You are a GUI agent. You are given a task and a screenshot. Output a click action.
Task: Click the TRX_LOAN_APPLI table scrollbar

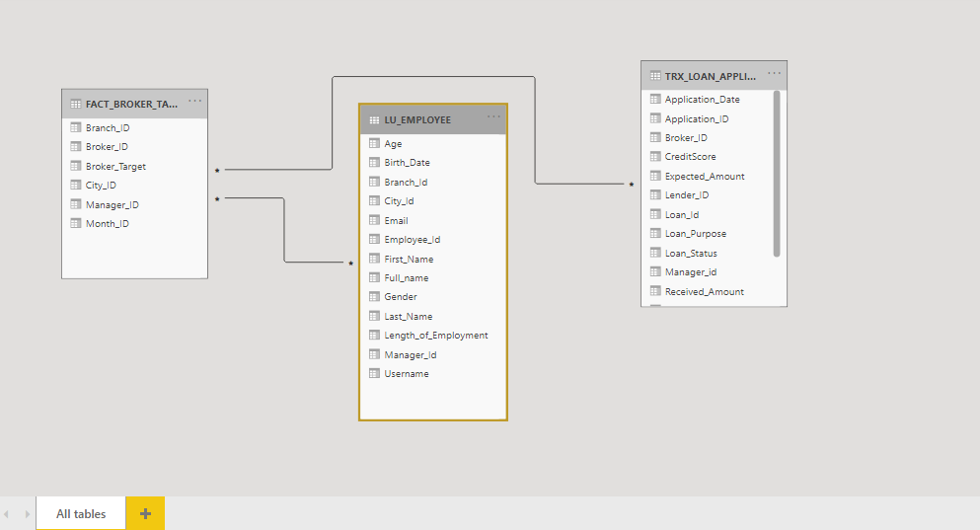(x=777, y=174)
